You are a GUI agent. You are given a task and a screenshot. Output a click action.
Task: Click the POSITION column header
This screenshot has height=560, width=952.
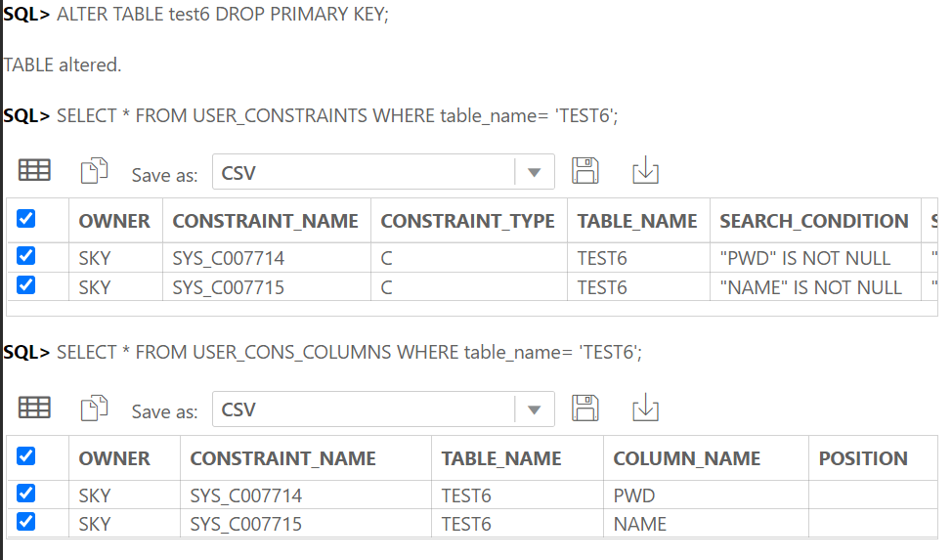click(863, 458)
